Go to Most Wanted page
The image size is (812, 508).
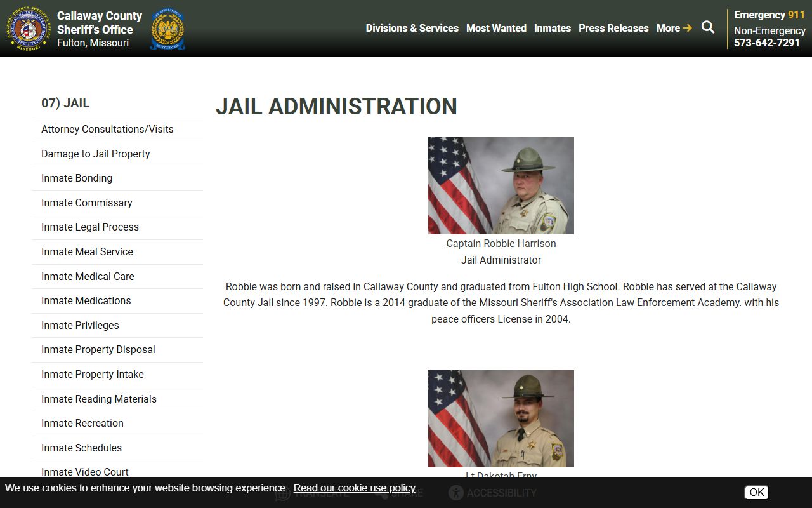click(x=496, y=28)
